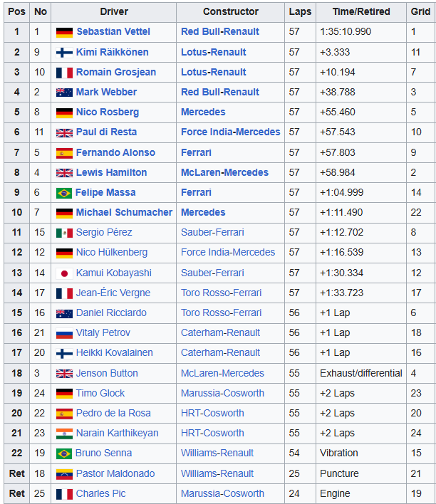Click the Venezuelan flag beside Pastor Maldonado

[x=64, y=474]
